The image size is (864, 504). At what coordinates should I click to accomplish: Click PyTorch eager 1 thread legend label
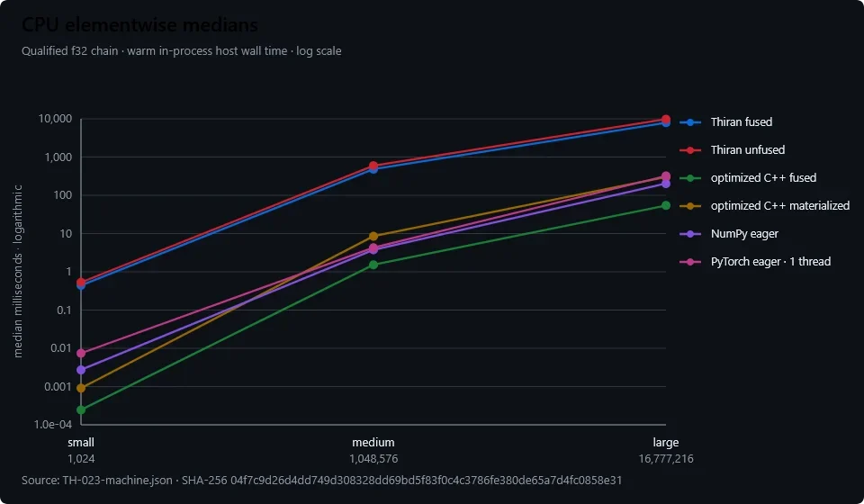[770, 262]
